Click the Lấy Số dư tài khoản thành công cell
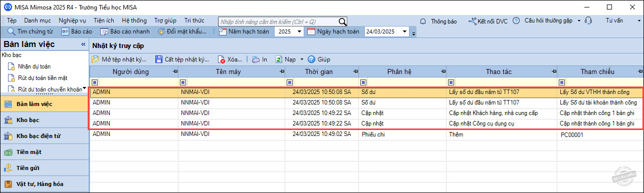This screenshot has width=644, height=193. pos(600,102)
